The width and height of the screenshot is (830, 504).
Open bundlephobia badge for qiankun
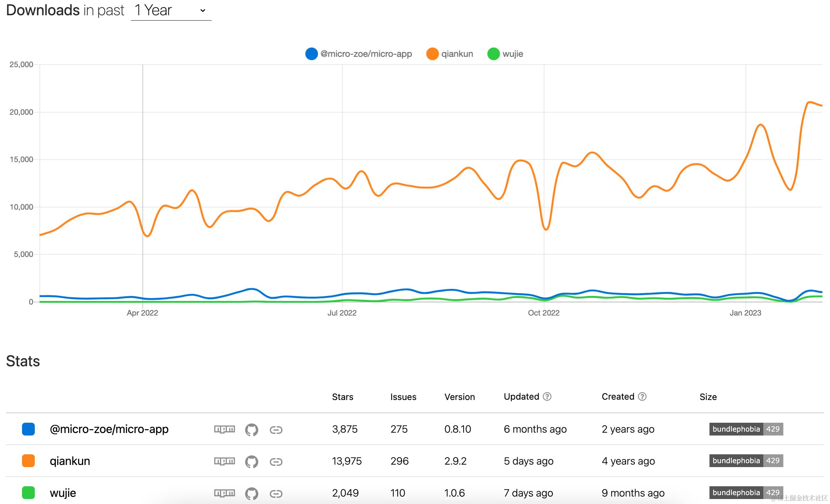pos(746,461)
